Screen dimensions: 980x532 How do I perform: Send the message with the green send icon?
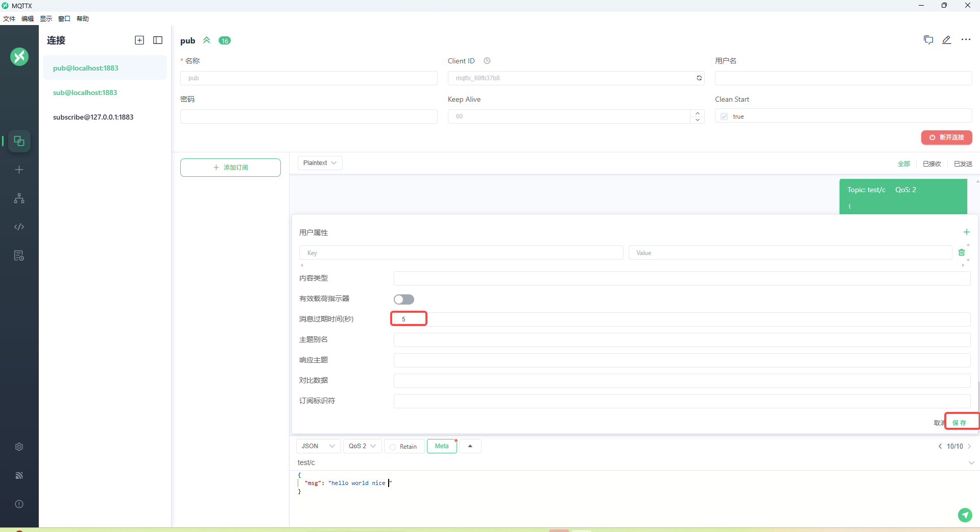965,515
